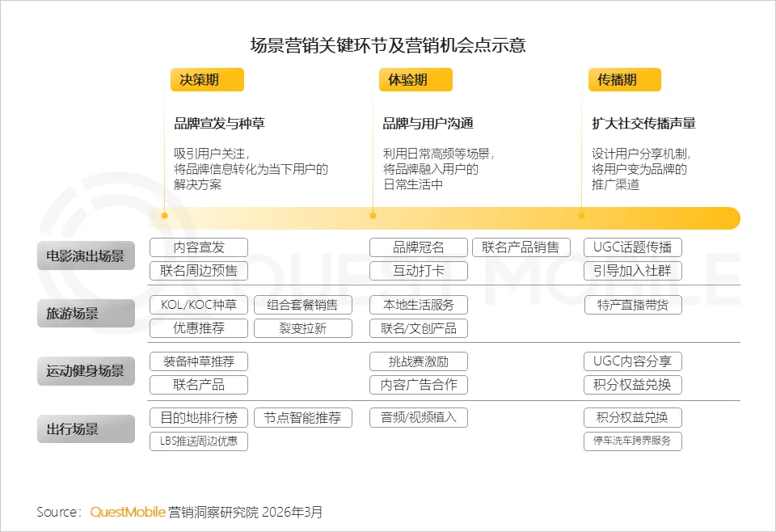Click the 内容宣发 box
This screenshot has width=776, height=532.
(199, 247)
